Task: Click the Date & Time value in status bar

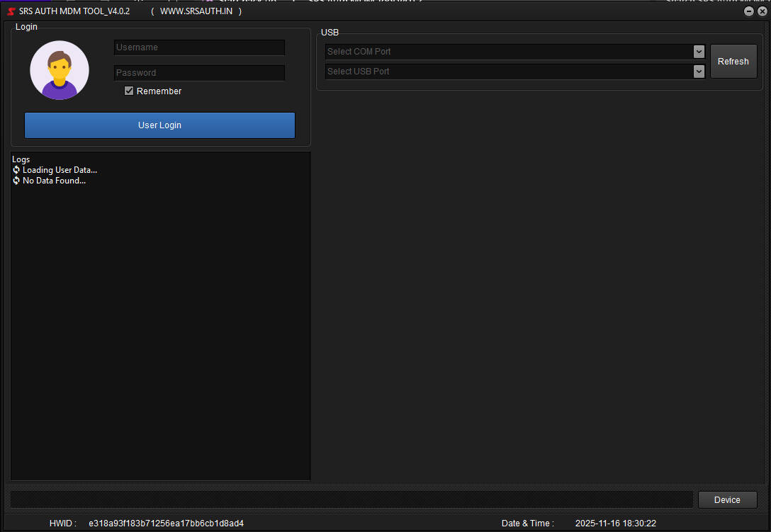Action: pyautogui.click(x=615, y=523)
